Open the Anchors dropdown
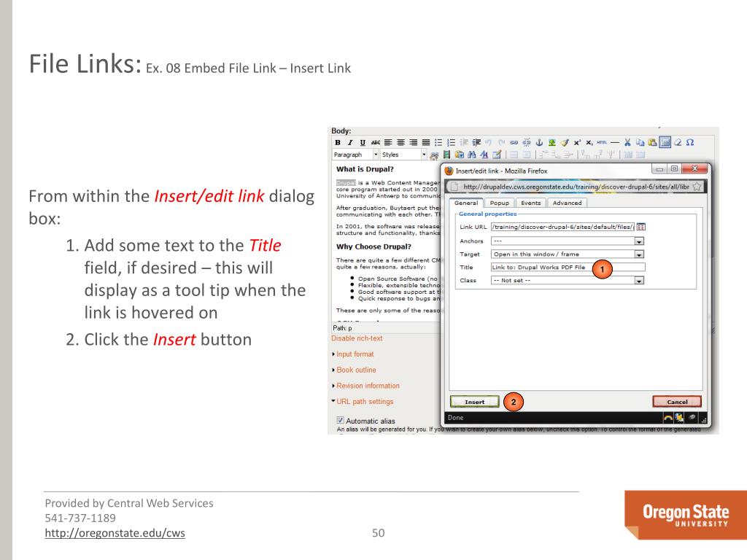747x560 pixels. [568, 241]
